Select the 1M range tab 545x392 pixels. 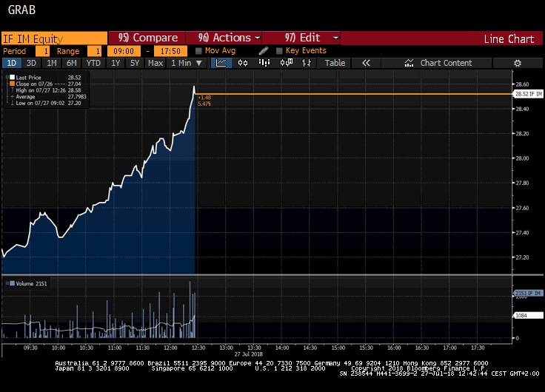(x=51, y=63)
